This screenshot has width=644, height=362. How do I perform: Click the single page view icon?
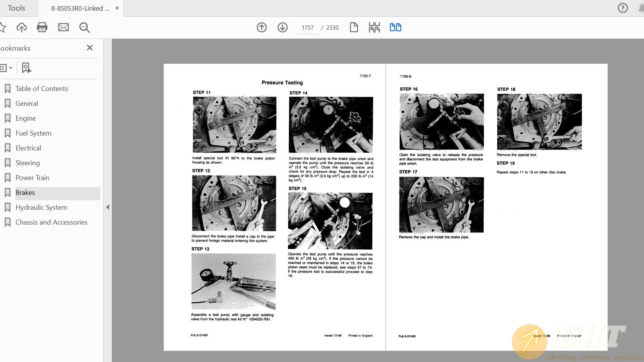(354, 27)
